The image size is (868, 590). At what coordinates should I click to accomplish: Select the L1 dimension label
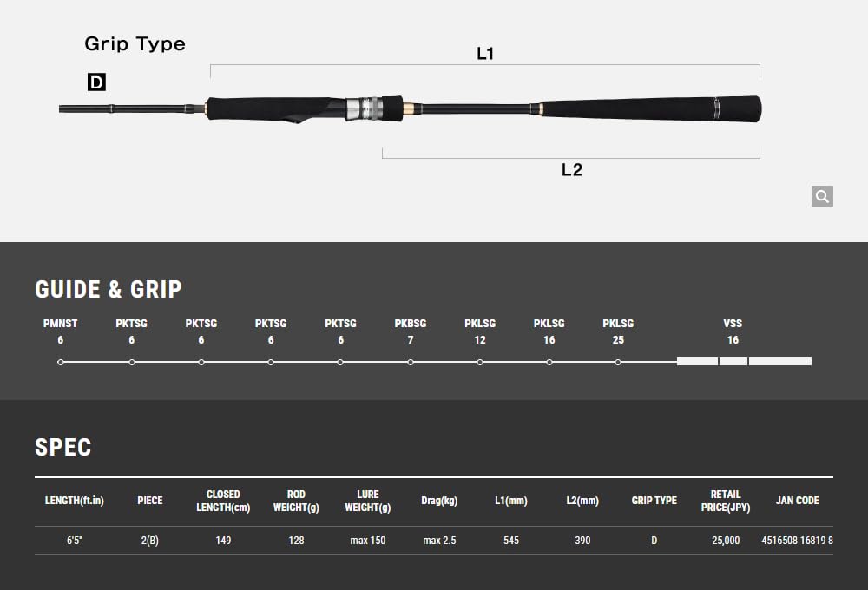(485, 54)
